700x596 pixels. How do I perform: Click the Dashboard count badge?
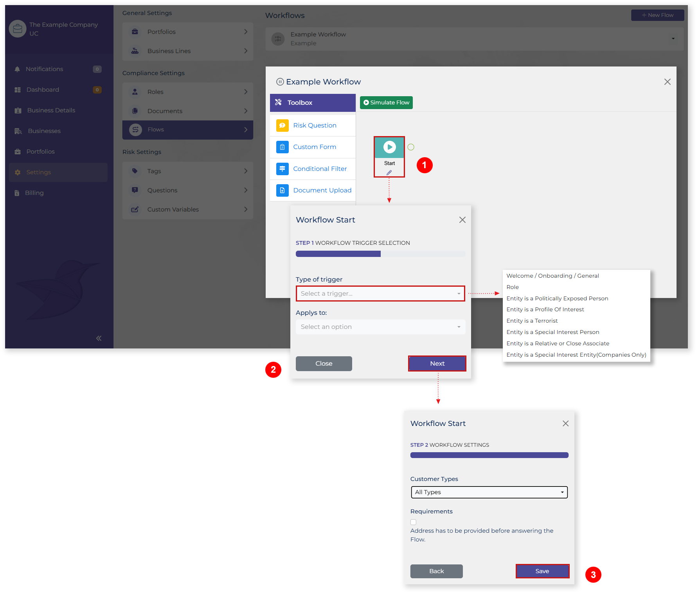tap(97, 90)
